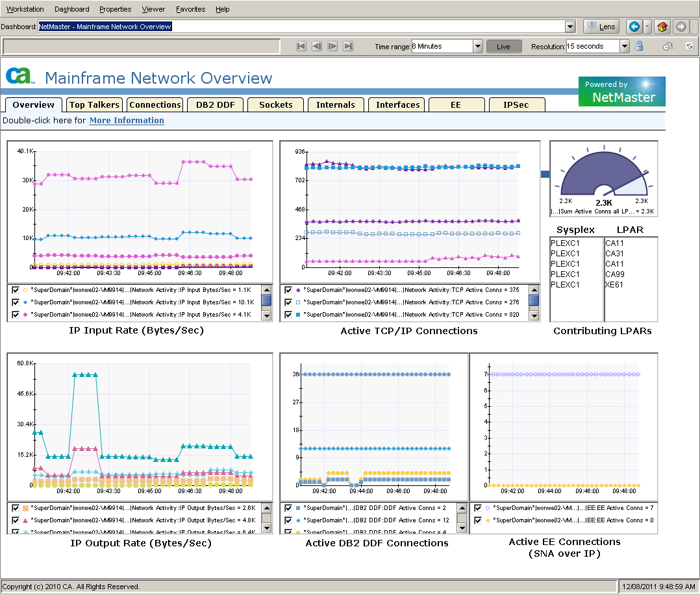The height and width of the screenshot is (595, 700).
Task: Click the refresh icon at the toolbar's right end
Action: [690, 46]
